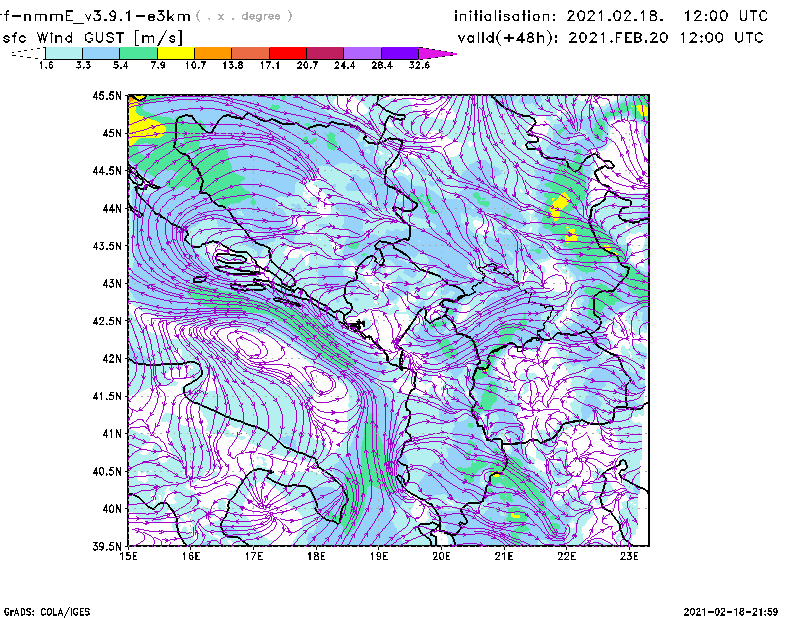Viewport: 800px width, 618px height.
Task: Click the 18E longitude label
Action: pyautogui.click(x=316, y=556)
